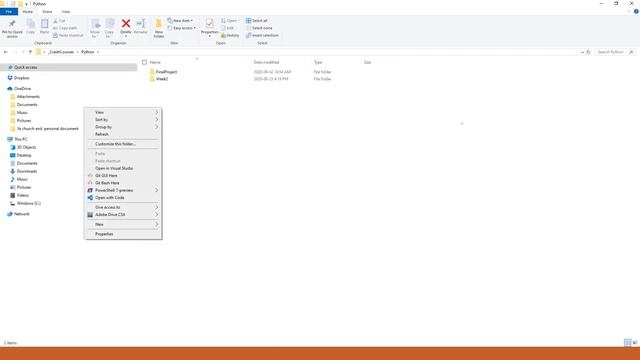Click Select all in the ribbon
Screen dimensions: 640x360
pyautogui.click(x=257, y=20)
